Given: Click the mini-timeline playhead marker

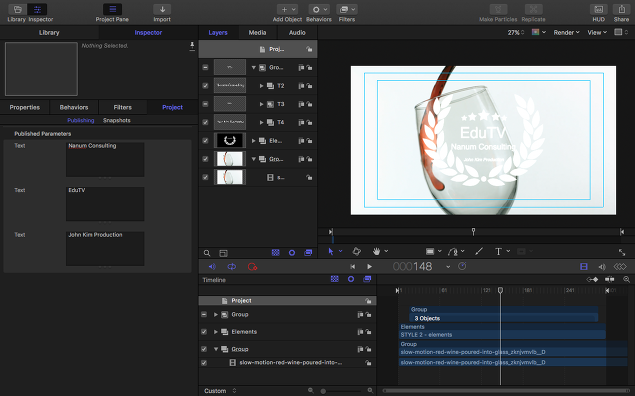Looking at the screenshot, I should [x=473, y=232].
